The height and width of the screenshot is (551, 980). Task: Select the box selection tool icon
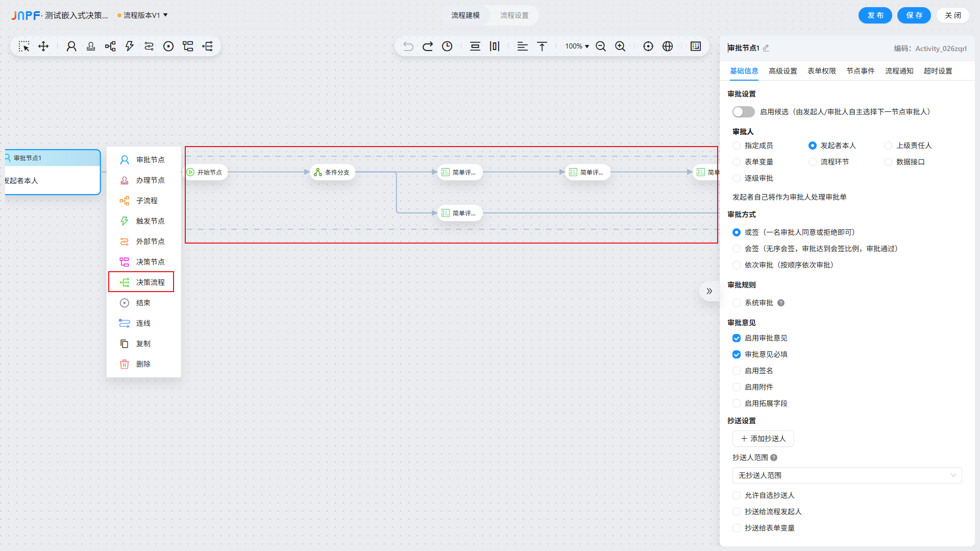24,46
